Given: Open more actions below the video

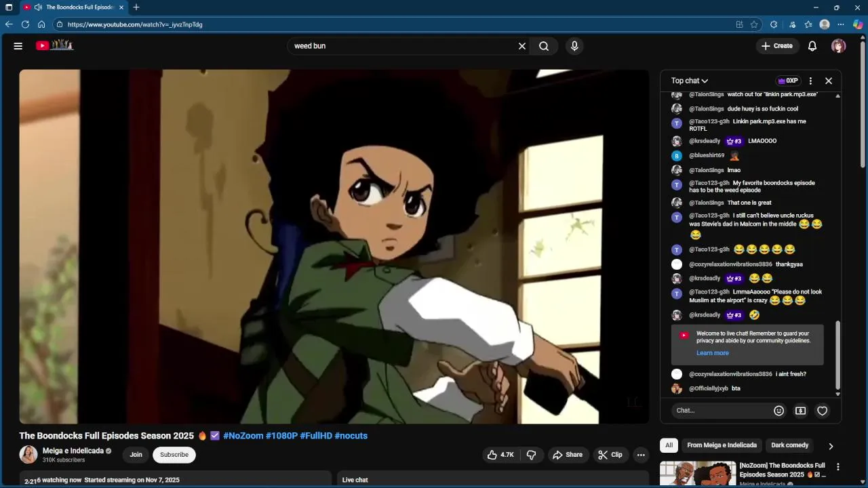Looking at the screenshot, I should 641,455.
